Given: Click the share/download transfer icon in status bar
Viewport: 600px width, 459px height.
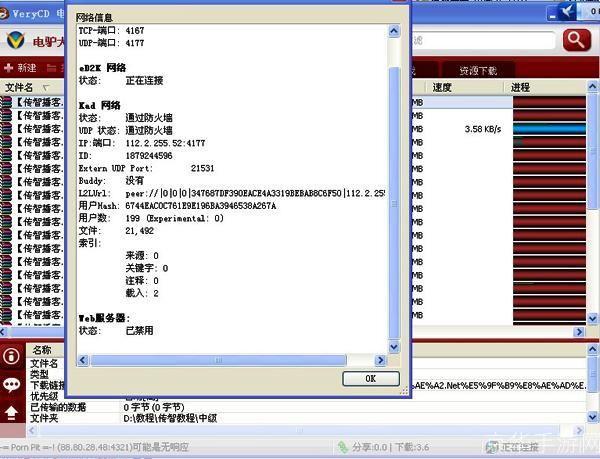Looking at the screenshot, I should [343, 447].
